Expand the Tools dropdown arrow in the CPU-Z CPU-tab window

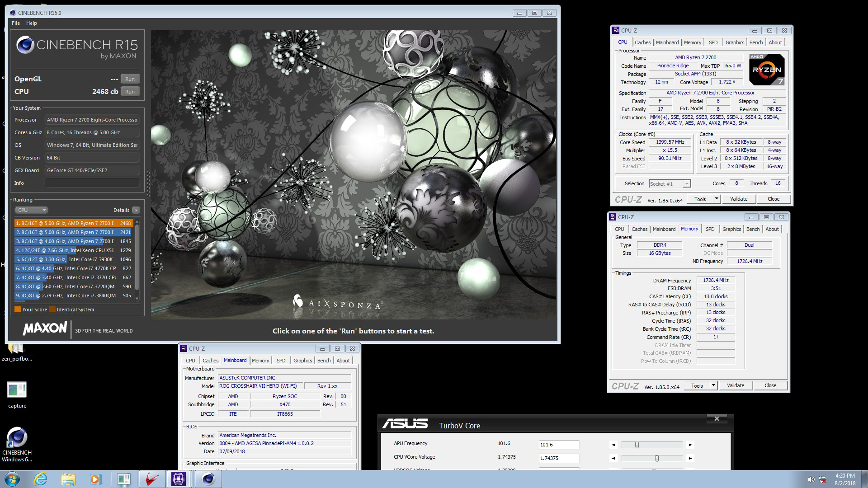pyautogui.click(x=717, y=199)
